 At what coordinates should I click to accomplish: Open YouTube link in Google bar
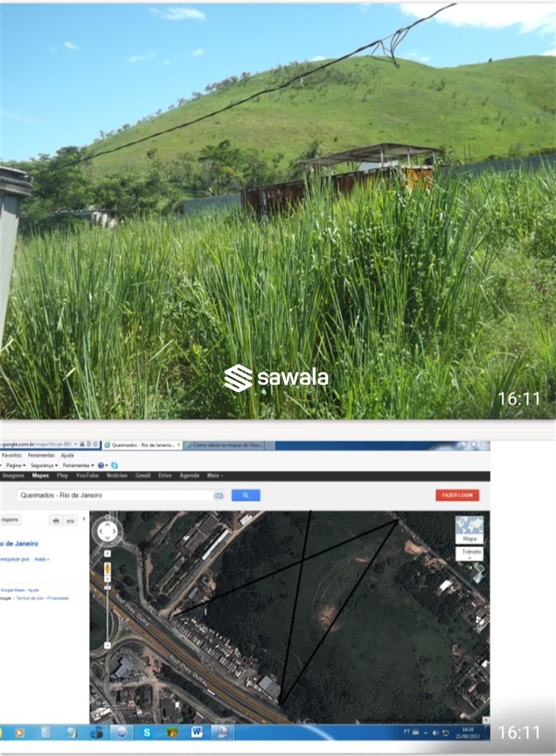[87, 476]
